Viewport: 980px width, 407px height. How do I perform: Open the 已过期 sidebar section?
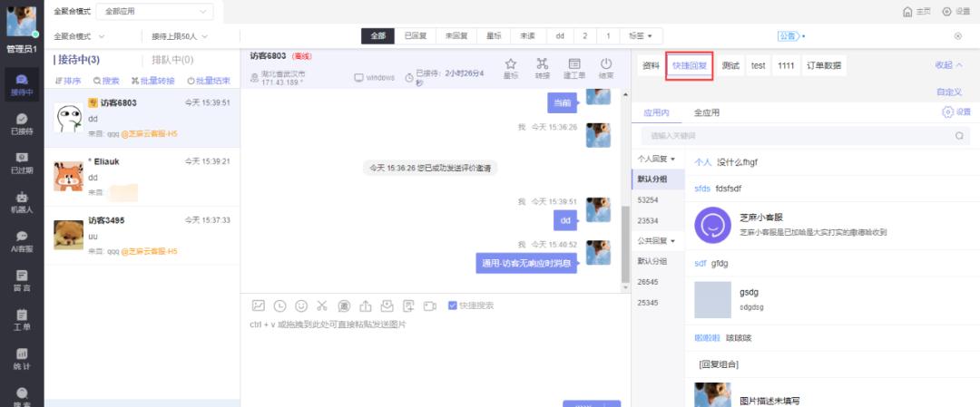coord(22,163)
